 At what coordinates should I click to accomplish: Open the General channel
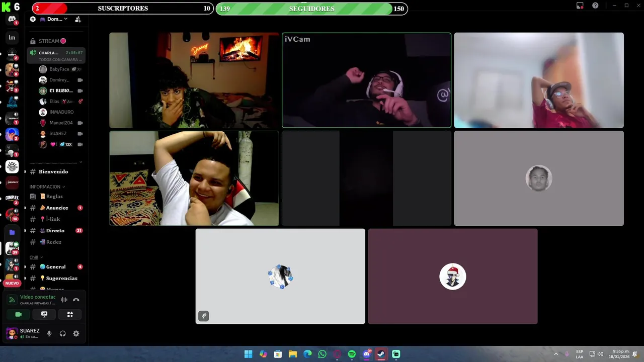click(x=55, y=266)
